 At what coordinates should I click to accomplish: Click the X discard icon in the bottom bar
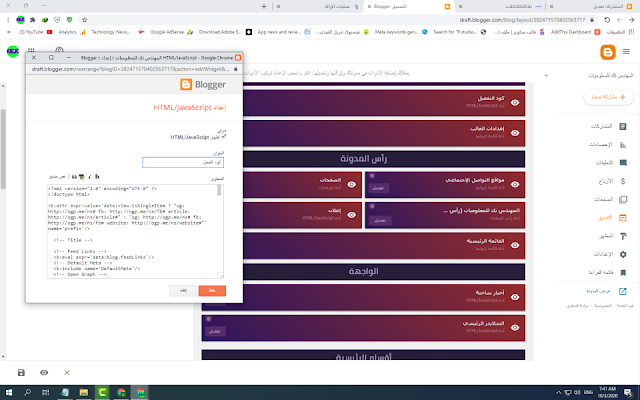tap(67, 372)
